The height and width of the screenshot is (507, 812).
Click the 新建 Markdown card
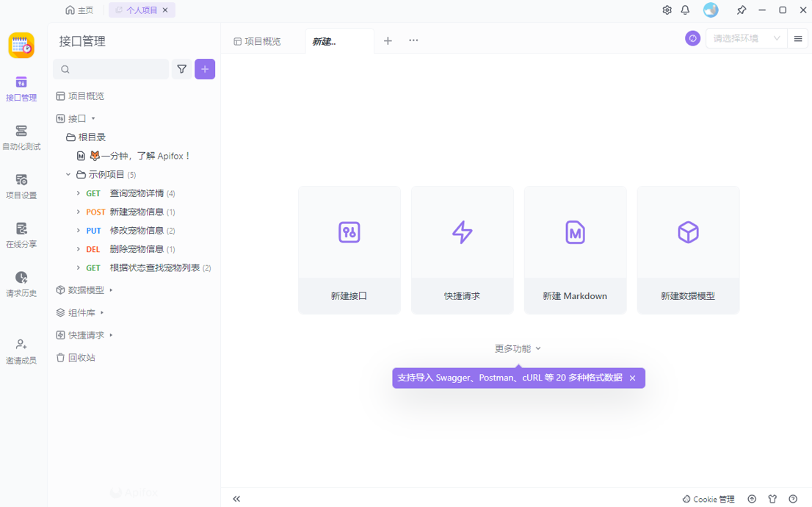point(575,250)
